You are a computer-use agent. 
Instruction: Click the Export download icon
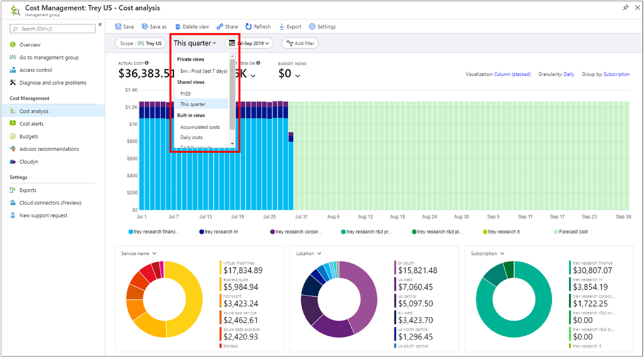[282, 27]
